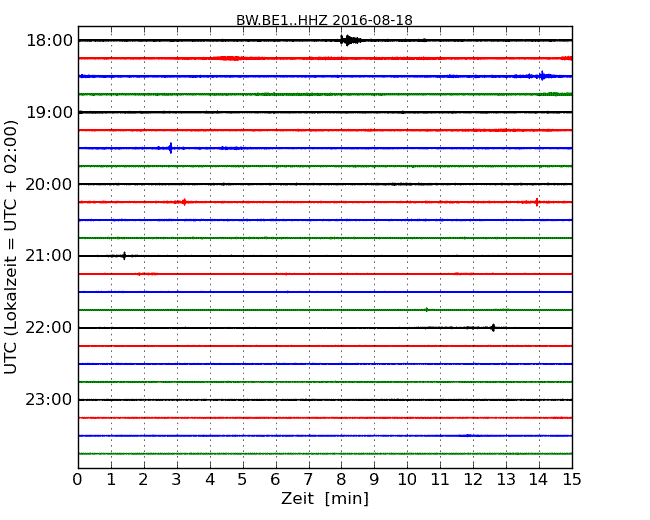Click the 13 tick label on x-axis
650x520 pixels.
point(506,480)
